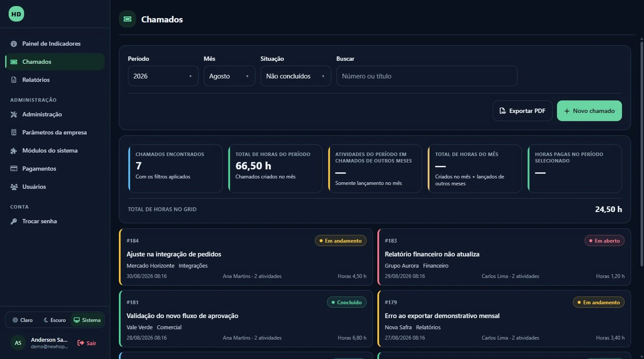Click the Em andamento badge on #179
The height and width of the screenshot is (359, 644).
599,302
